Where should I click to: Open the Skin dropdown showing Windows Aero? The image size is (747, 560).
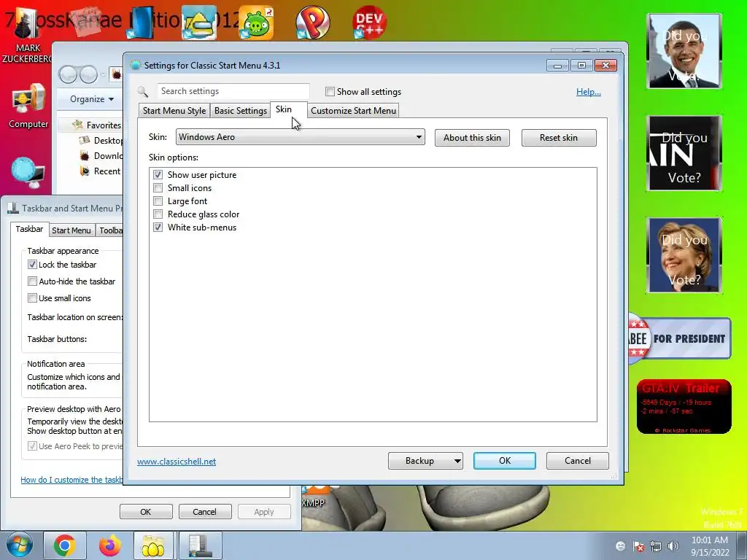[x=300, y=137]
